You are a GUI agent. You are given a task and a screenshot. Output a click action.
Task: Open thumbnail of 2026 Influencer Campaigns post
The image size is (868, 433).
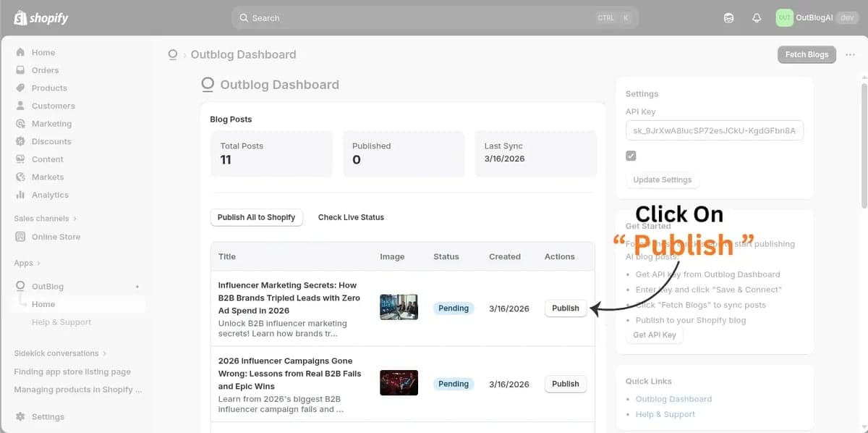[399, 383]
